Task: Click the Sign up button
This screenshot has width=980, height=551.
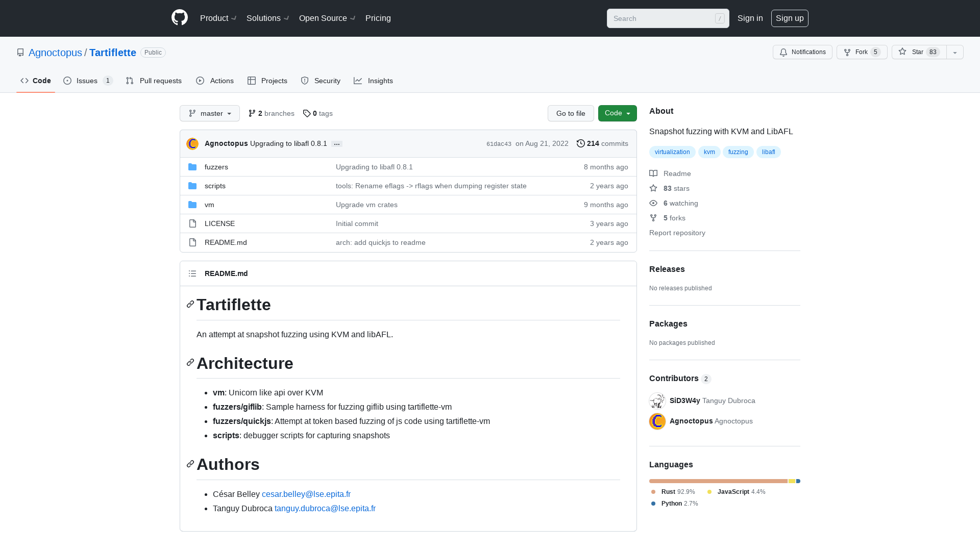Action: click(x=790, y=18)
